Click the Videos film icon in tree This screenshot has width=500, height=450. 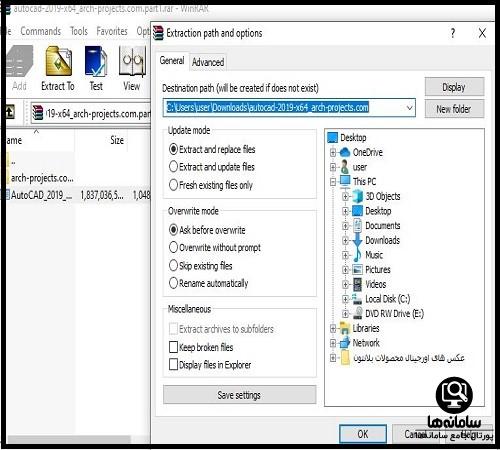pos(357,284)
